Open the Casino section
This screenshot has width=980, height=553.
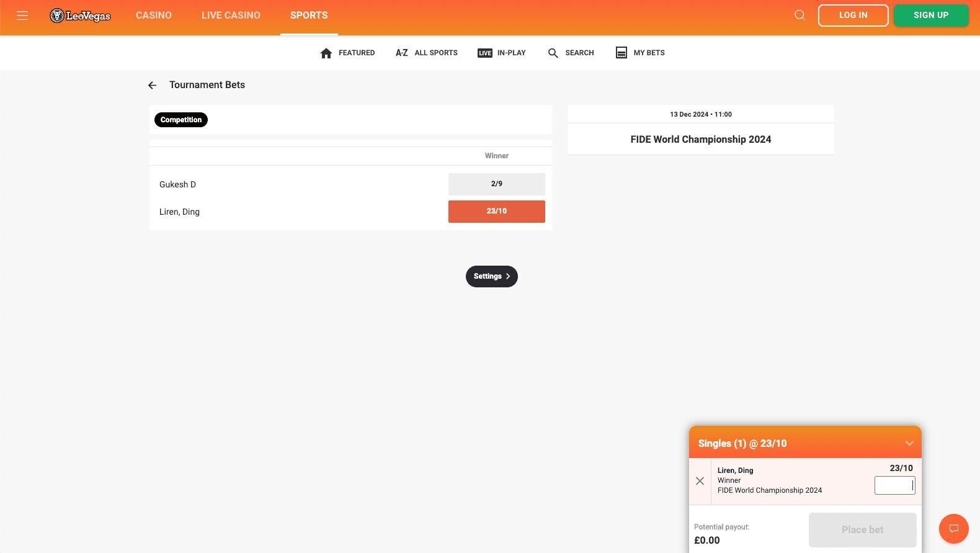point(154,16)
